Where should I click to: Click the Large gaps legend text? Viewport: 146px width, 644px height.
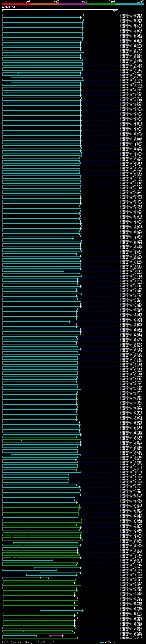28,642
